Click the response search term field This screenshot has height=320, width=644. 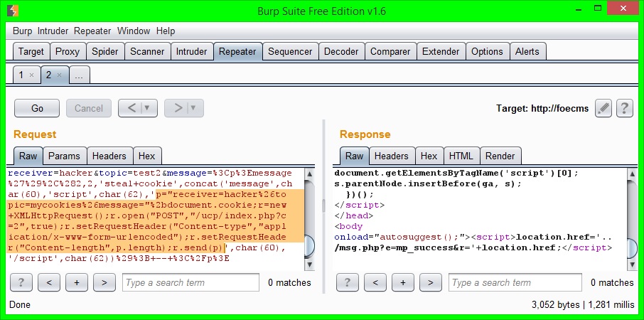[x=515, y=282]
